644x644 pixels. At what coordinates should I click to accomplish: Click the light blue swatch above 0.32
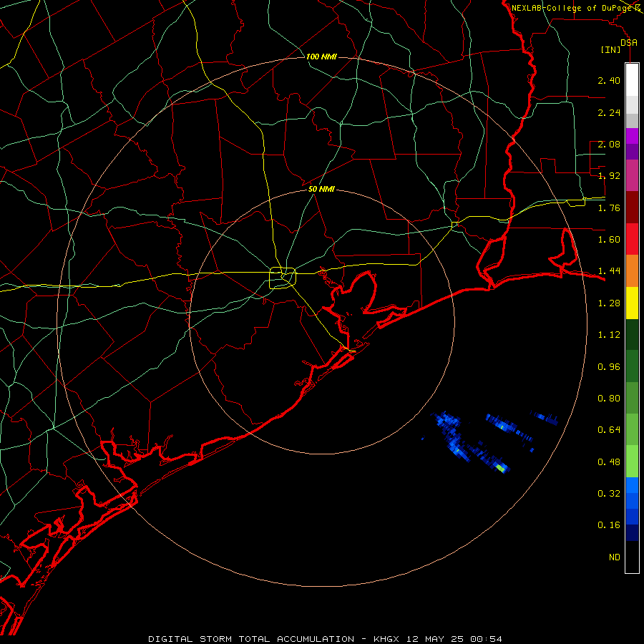632,485
